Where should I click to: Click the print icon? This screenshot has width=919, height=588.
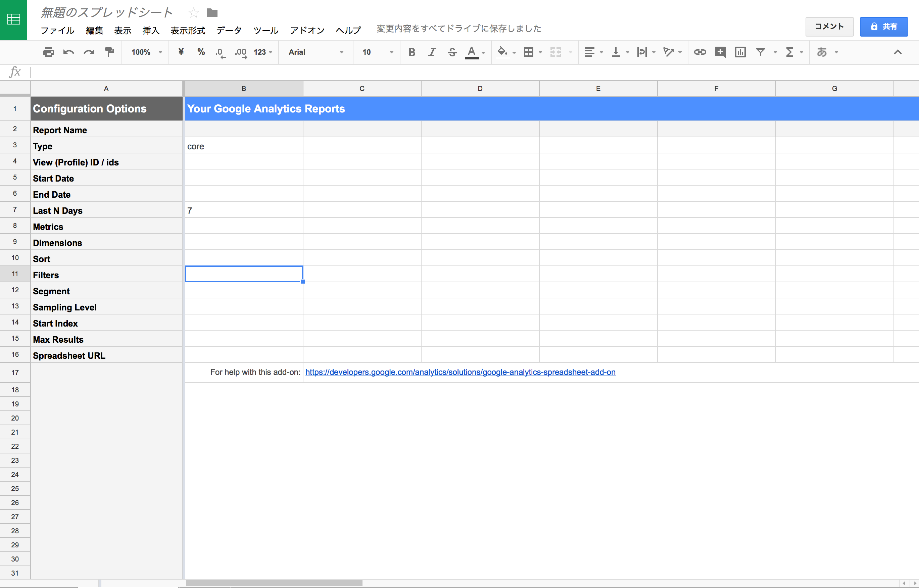click(x=48, y=52)
